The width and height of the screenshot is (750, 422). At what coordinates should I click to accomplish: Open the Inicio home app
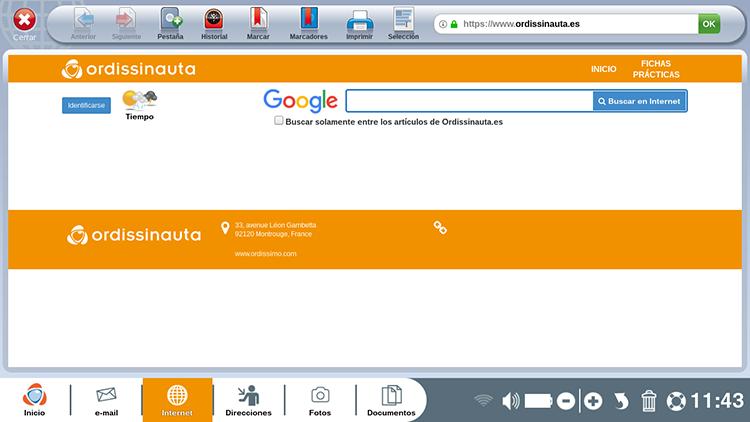coord(34,400)
